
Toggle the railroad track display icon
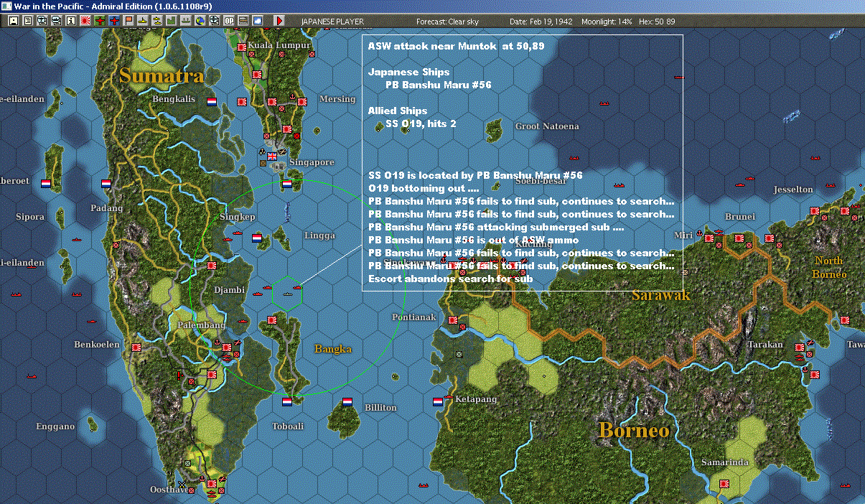click(x=243, y=21)
